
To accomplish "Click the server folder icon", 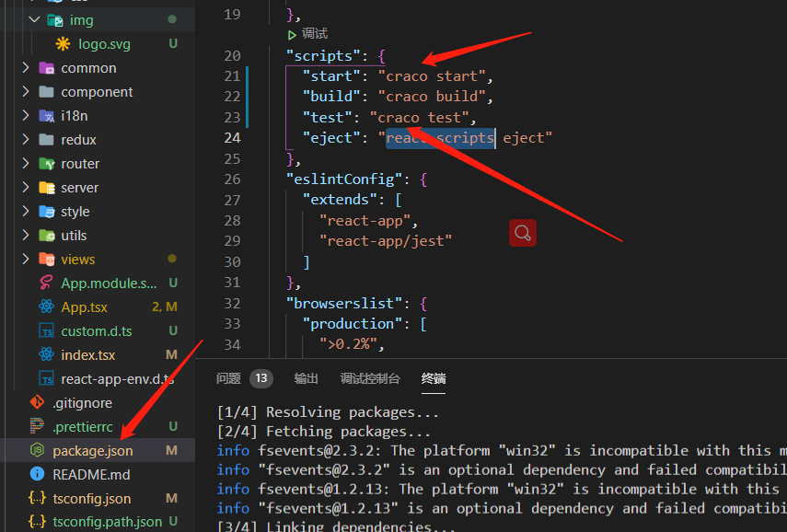I will (x=47, y=188).
